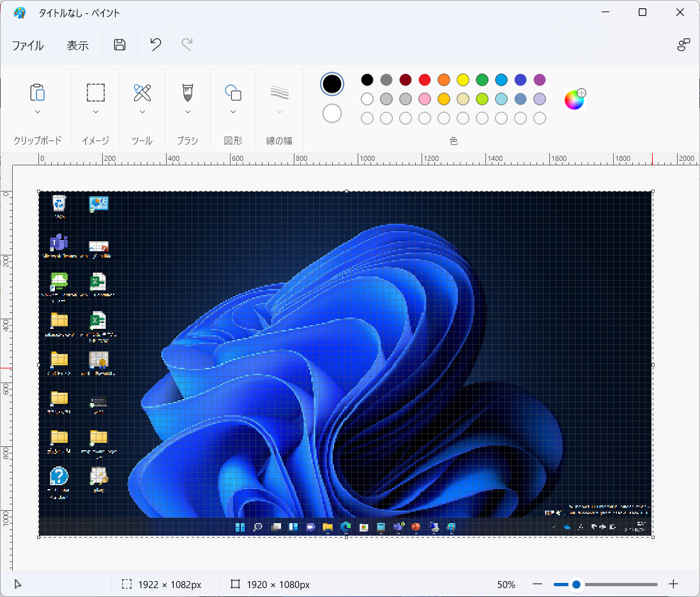This screenshot has height=597, width=700.
Task: Expand the ブラシ dropdown chevron
Action: [188, 112]
